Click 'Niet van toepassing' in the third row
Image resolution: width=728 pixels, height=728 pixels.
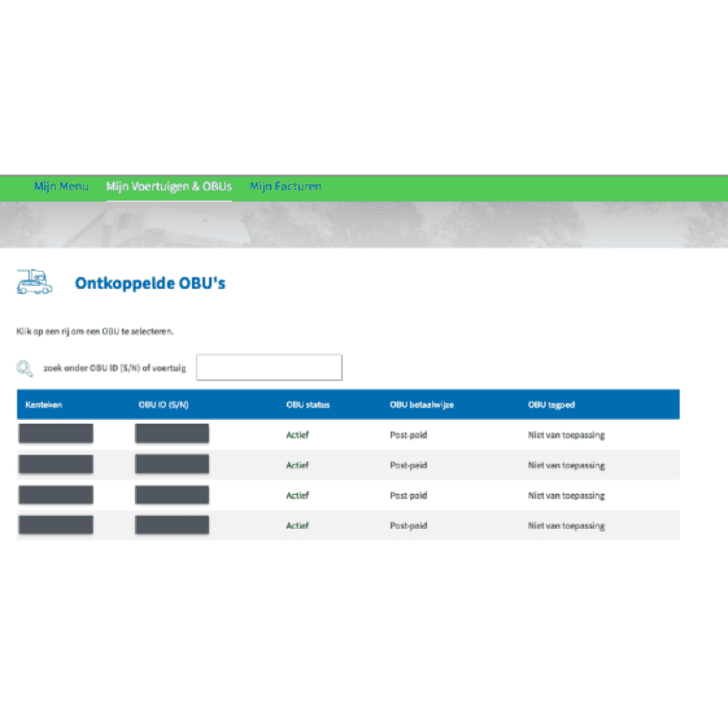click(x=566, y=495)
